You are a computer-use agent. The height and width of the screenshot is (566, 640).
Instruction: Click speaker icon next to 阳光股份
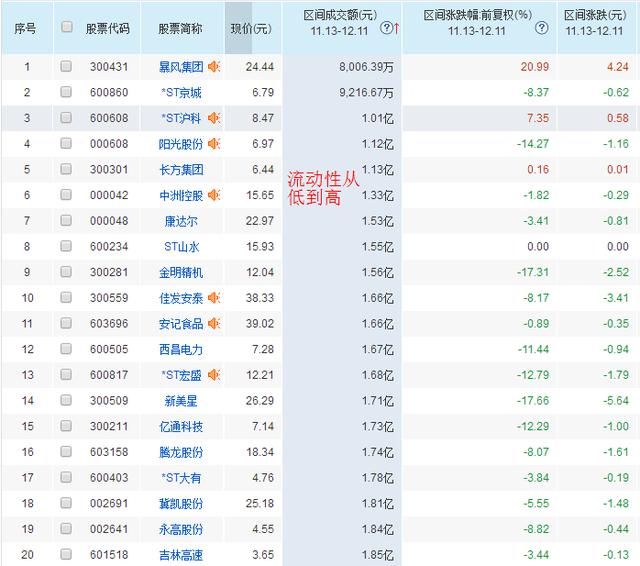point(214,144)
